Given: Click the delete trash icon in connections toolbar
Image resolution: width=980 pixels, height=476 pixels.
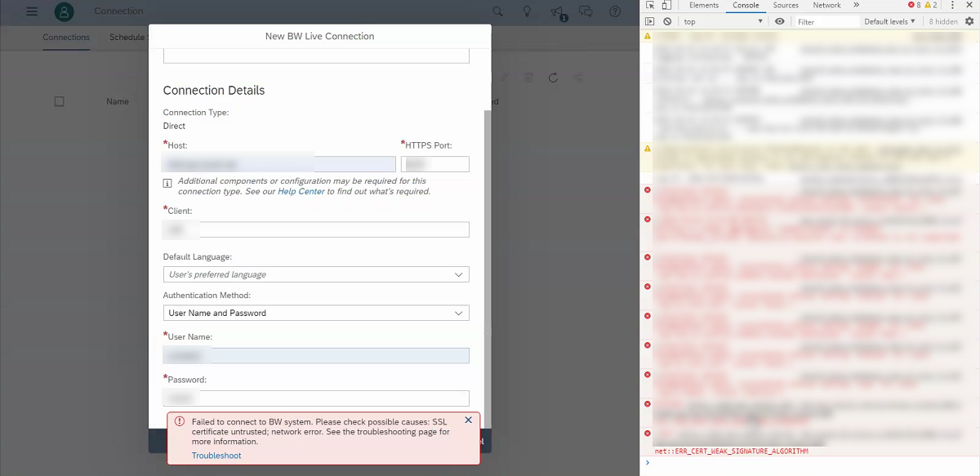Looking at the screenshot, I should click(528, 78).
